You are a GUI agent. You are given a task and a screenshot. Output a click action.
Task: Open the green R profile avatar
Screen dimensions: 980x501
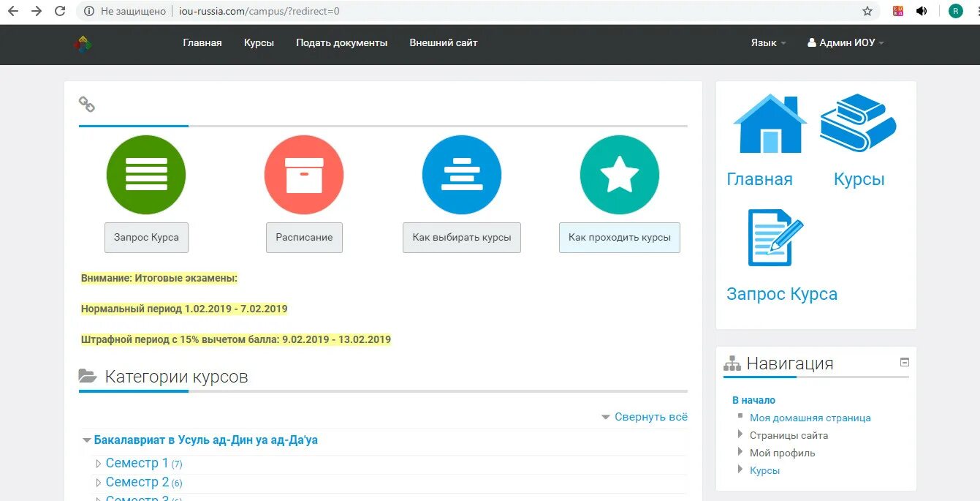pos(956,11)
